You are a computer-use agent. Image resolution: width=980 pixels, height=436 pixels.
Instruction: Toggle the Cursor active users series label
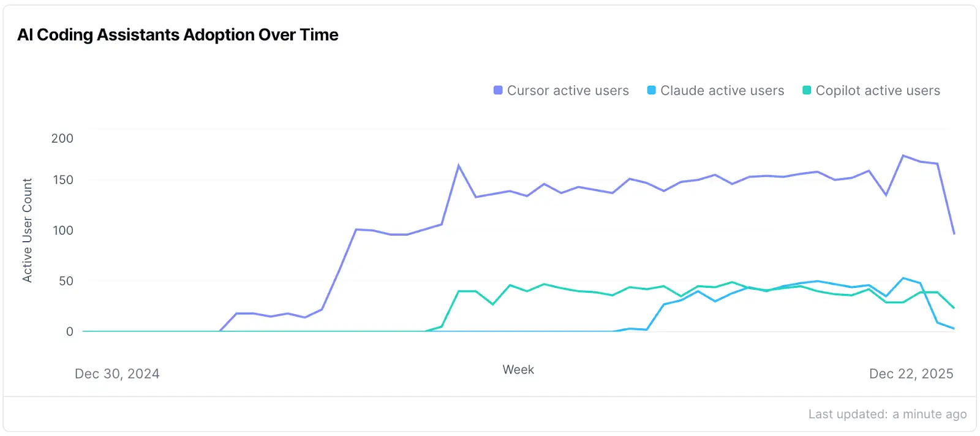click(568, 91)
